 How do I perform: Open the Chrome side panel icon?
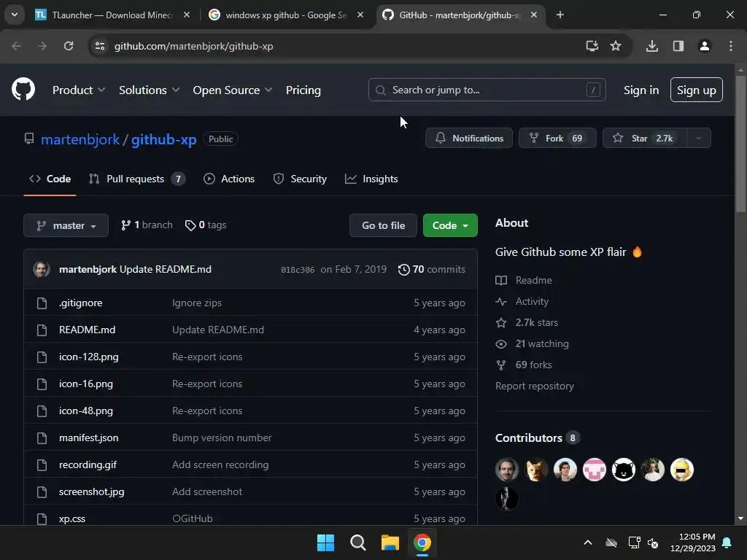point(678,46)
